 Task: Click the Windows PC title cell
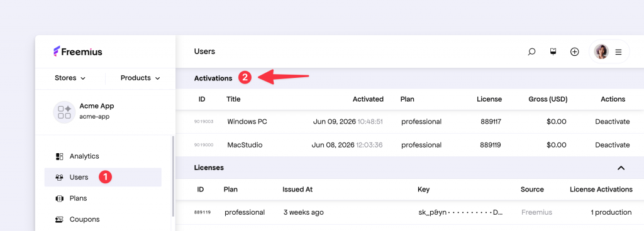(x=247, y=122)
